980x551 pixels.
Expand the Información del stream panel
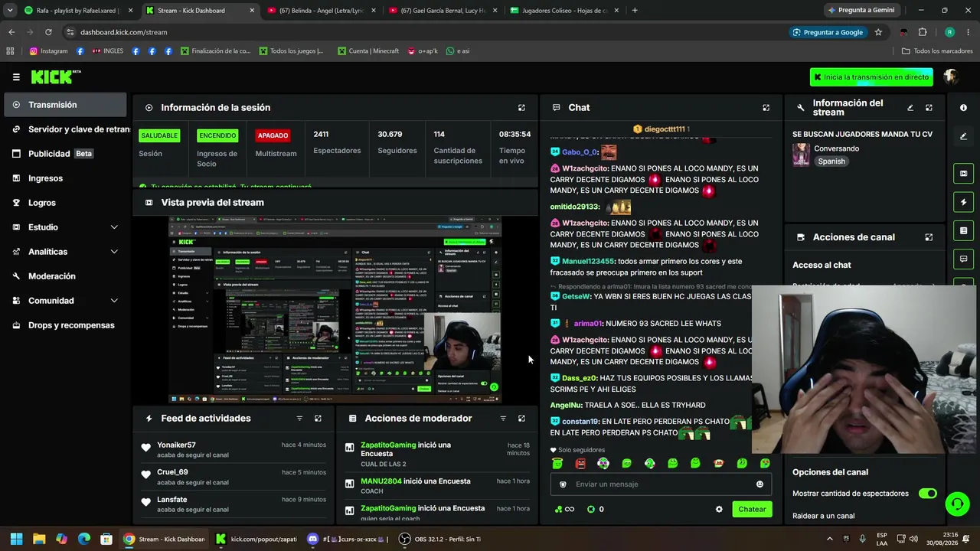click(x=929, y=108)
